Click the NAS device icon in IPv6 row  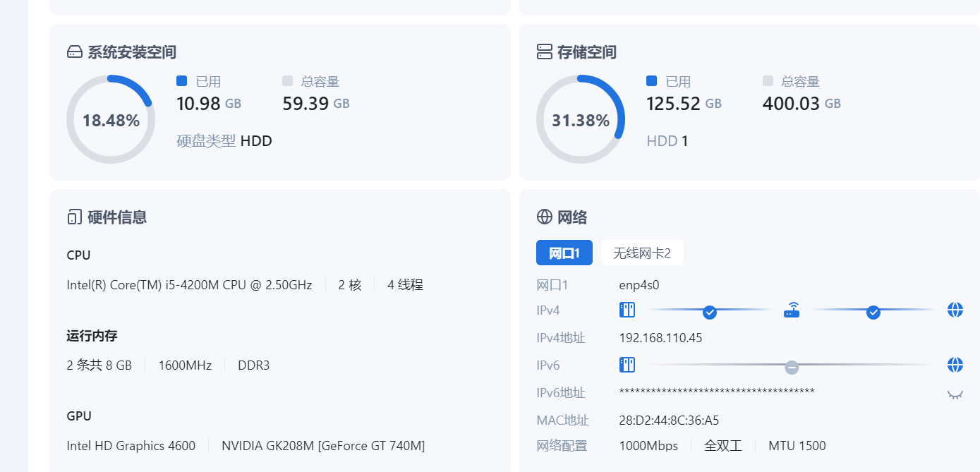627,365
